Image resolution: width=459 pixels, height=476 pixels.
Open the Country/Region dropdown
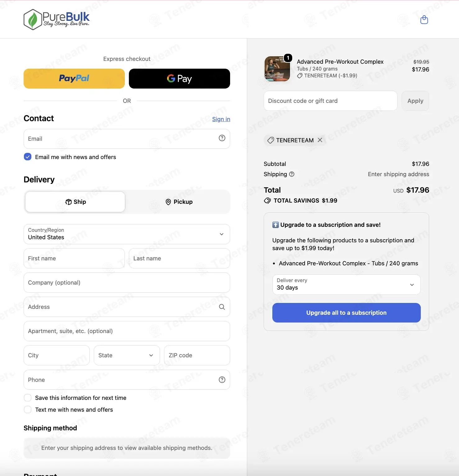[127, 234]
